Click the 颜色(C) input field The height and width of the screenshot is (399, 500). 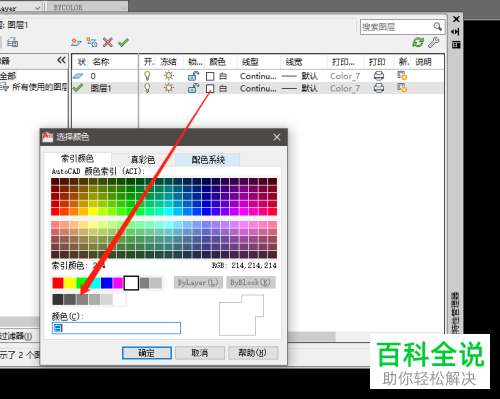click(x=116, y=328)
